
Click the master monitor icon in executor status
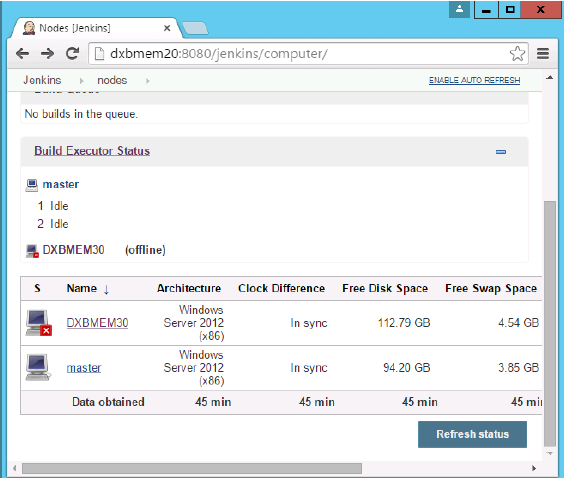point(32,185)
